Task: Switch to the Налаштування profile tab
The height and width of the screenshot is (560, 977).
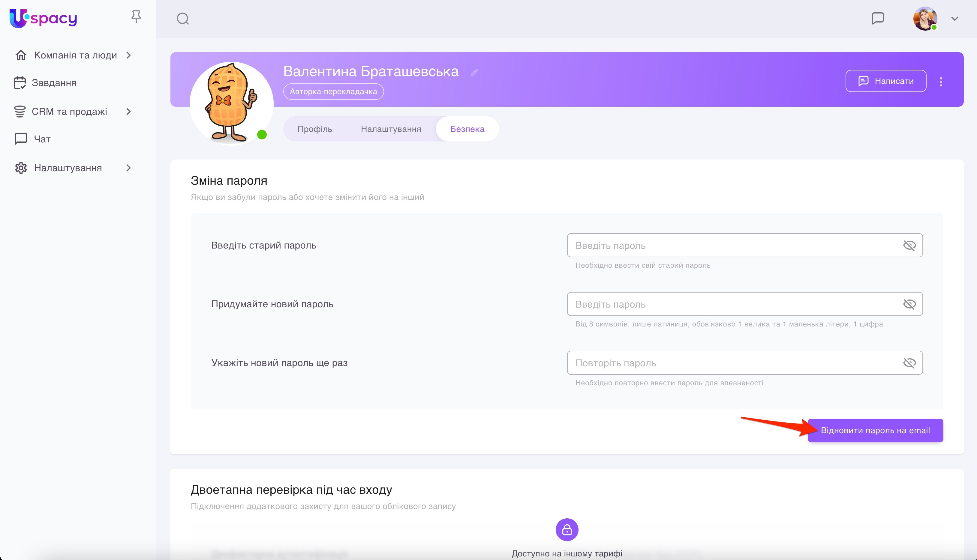Action: tap(391, 129)
